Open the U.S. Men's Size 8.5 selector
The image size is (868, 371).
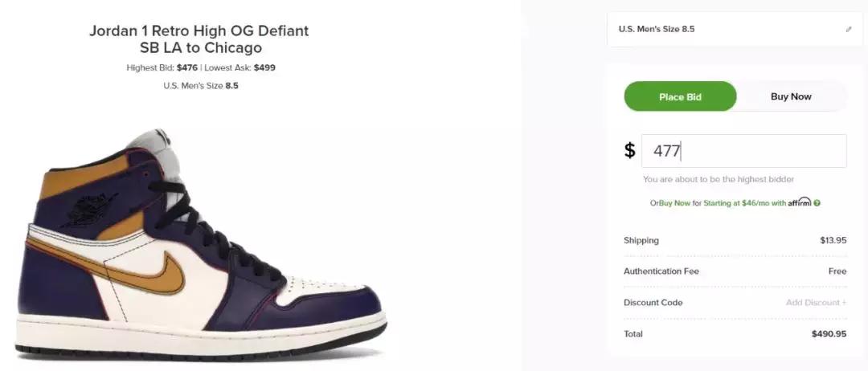click(735, 29)
